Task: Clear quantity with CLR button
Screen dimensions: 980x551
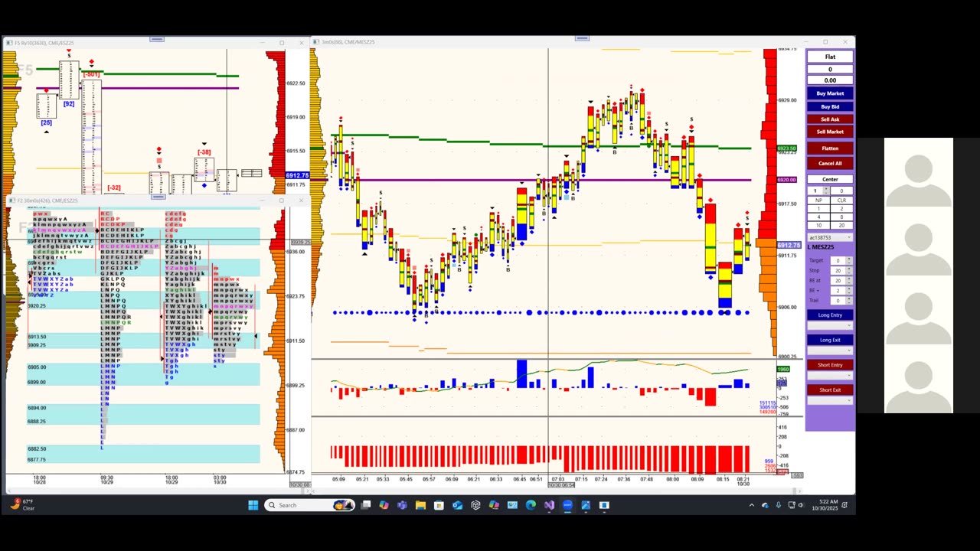Action: [841, 200]
